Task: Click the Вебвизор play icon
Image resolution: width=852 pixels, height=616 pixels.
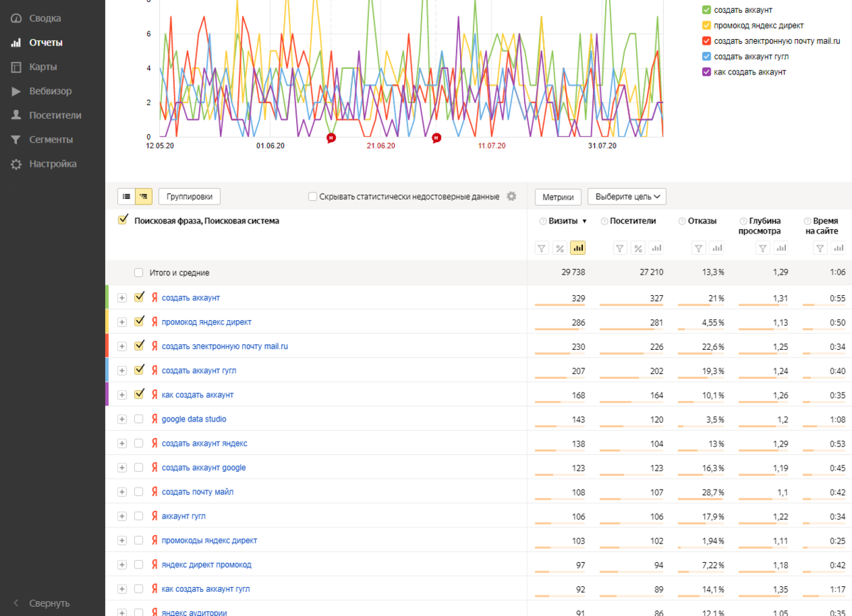Action: pyautogui.click(x=16, y=92)
